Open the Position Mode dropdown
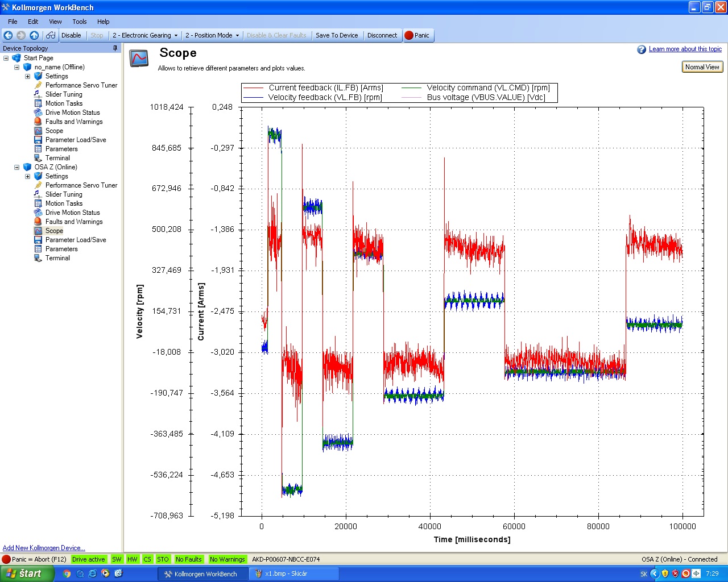Screen dimensions: 728x582 [212, 35]
